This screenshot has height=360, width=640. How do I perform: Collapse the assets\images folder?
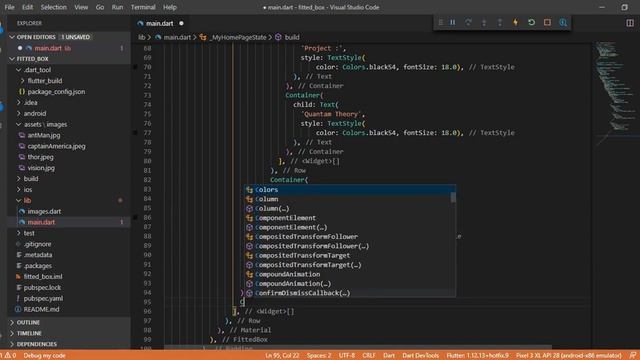pos(18,124)
